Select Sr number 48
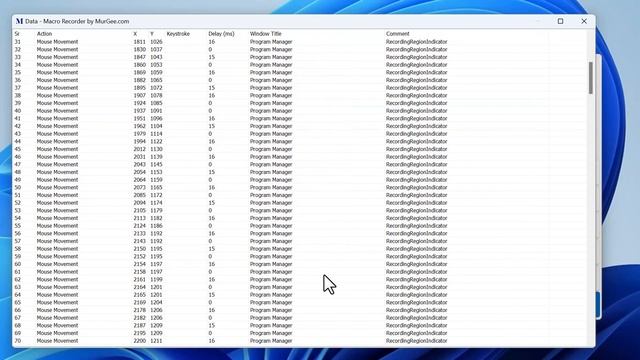Screen dimensions: 640x360 pyautogui.click(x=18, y=172)
